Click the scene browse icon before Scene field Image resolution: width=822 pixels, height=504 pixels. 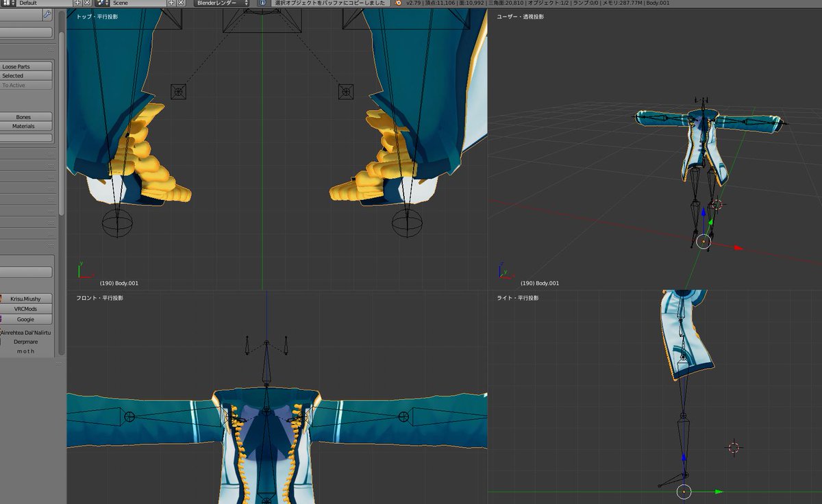click(102, 3)
